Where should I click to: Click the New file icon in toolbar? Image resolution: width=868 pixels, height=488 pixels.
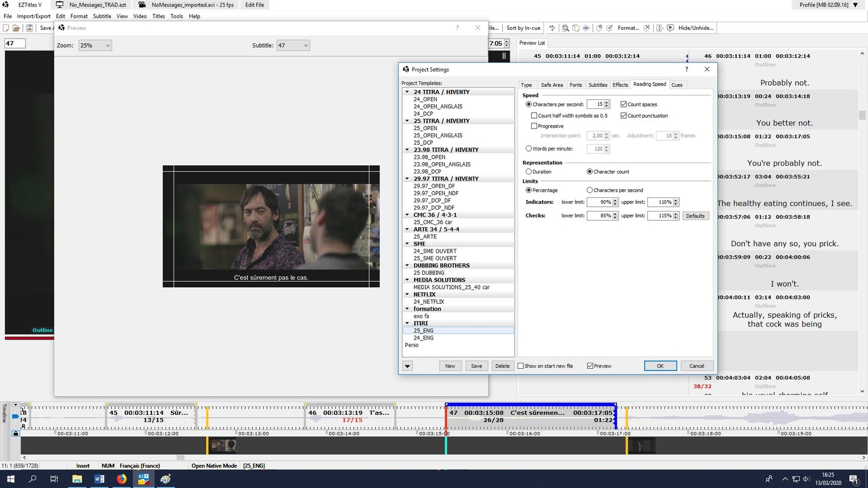(6, 28)
